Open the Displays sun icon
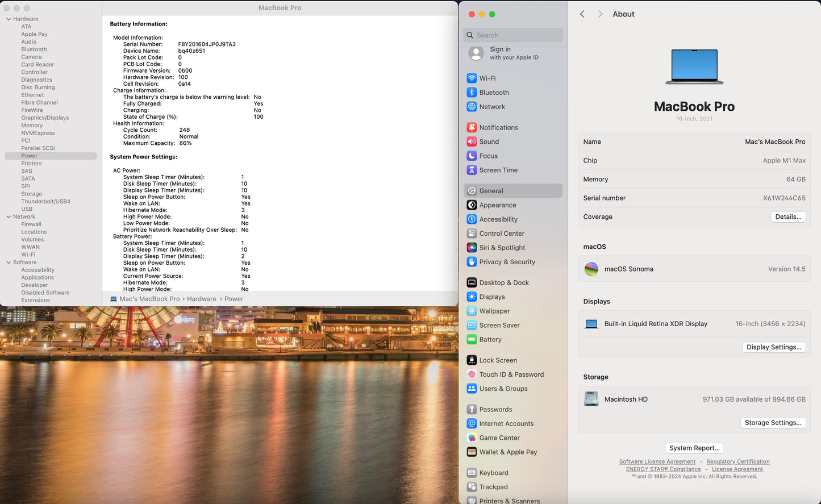 pyautogui.click(x=472, y=297)
